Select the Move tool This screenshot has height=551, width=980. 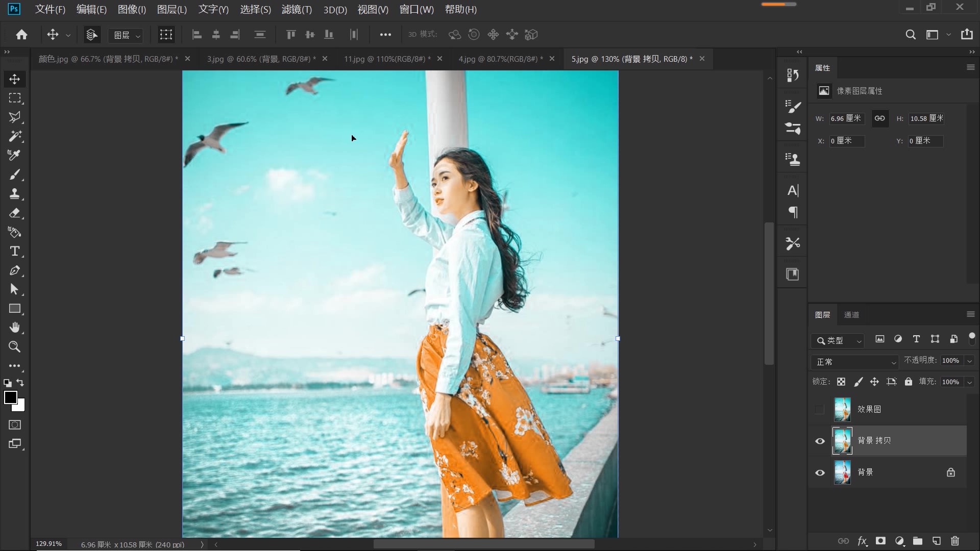pyautogui.click(x=15, y=79)
